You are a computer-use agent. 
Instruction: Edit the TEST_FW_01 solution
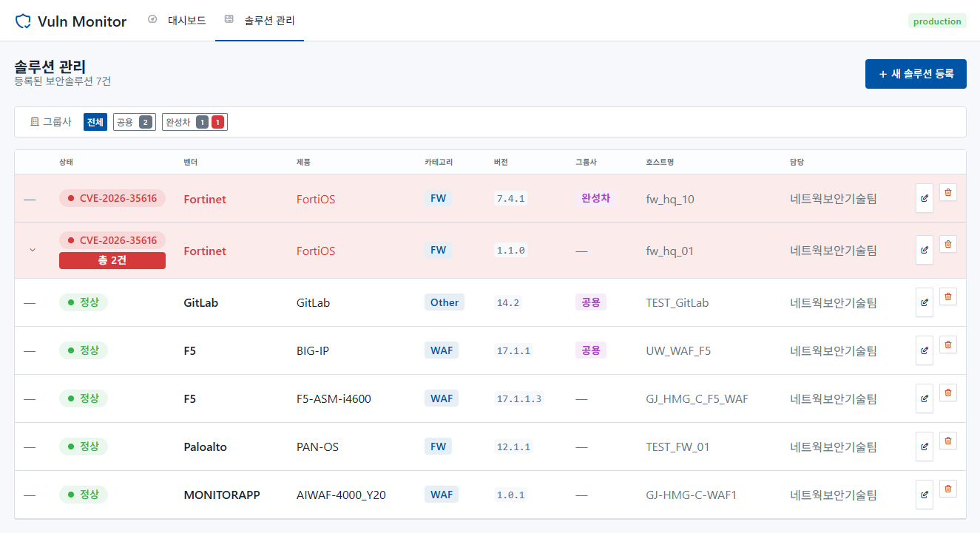925,447
